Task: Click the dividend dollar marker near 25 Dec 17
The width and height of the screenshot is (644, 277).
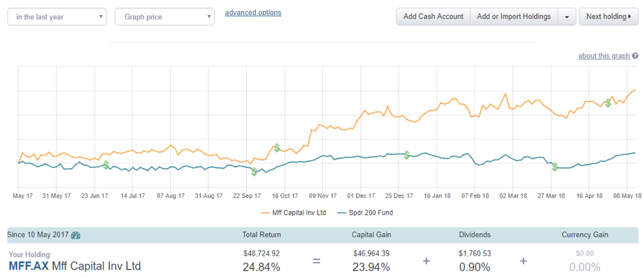Action: (407, 155)
